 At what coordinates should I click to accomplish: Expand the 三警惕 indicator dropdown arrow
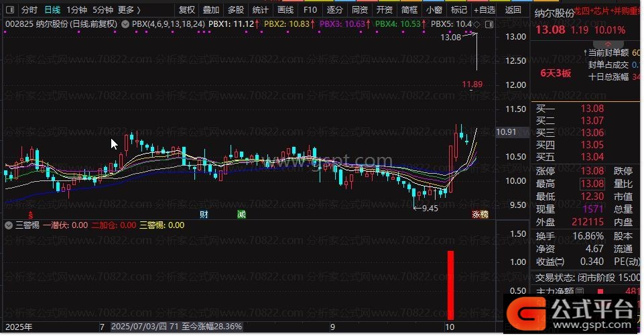8,225
